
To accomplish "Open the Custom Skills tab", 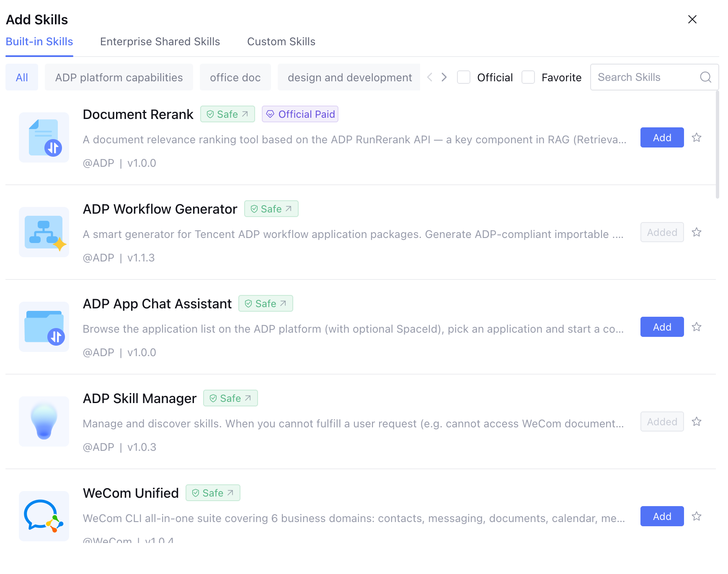I will pos(281,42).
